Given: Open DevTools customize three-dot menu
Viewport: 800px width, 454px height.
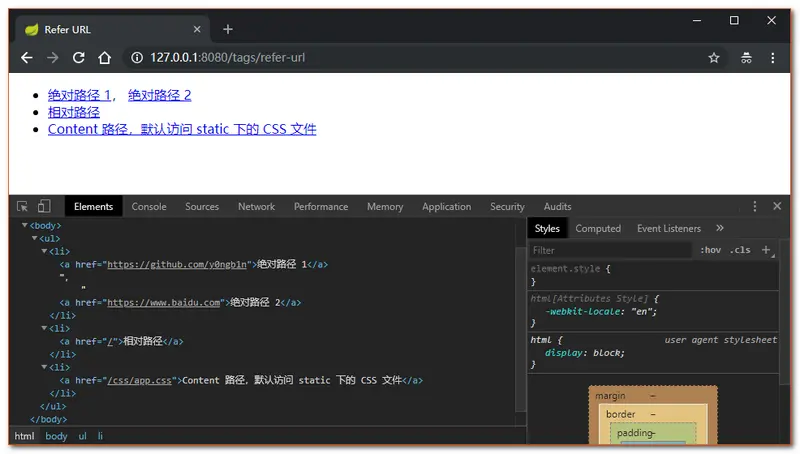Looking at the screenshot, I should [755, 207].
